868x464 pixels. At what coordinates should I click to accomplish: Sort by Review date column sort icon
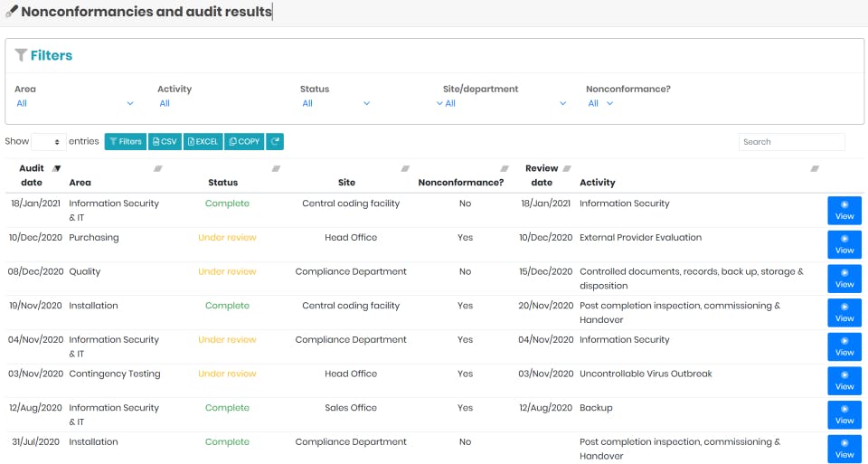(x=566, y=168)
